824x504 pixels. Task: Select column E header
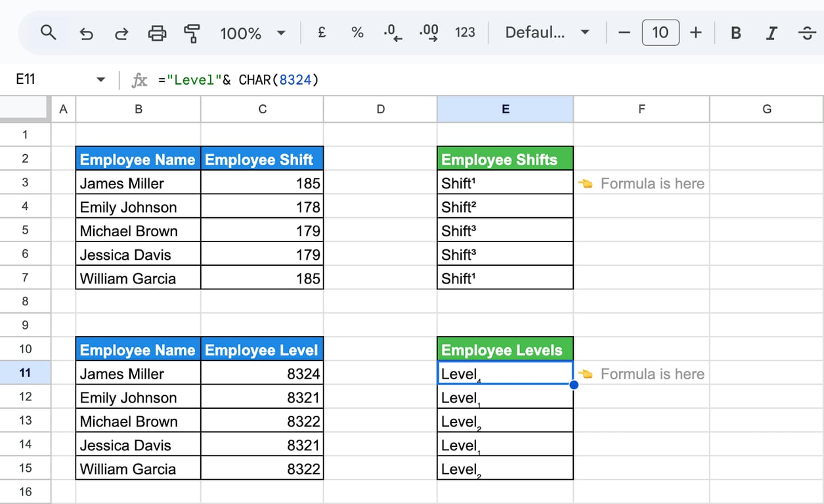[x=505, y=110]
